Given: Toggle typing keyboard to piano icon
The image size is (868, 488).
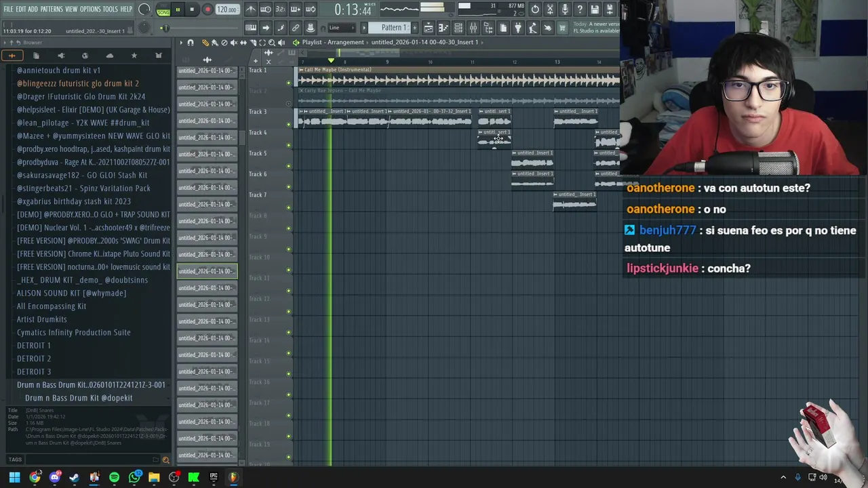Looking at the screenshot, I should point(251,28).
